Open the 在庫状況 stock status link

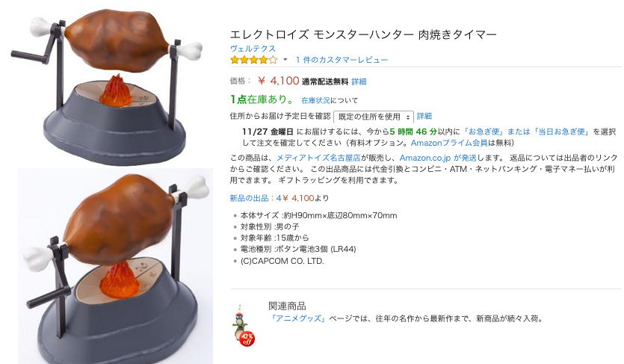(x=315, y=101)
